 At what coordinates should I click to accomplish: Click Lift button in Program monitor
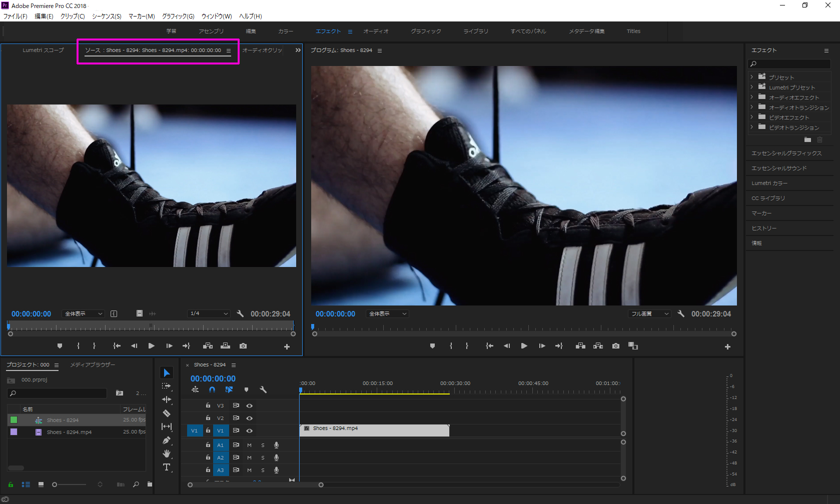coord(580,346)
